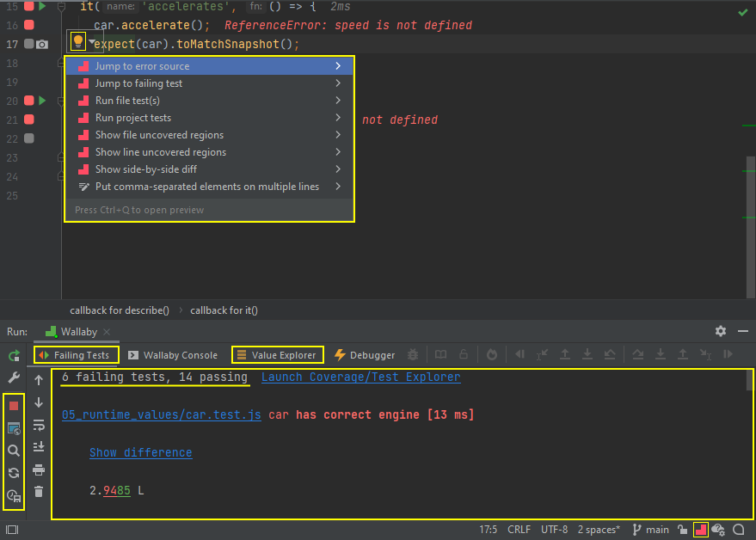Select Show file uncovered regions
Viewport: 756px width, 540px height.
(x=210, y=135)
